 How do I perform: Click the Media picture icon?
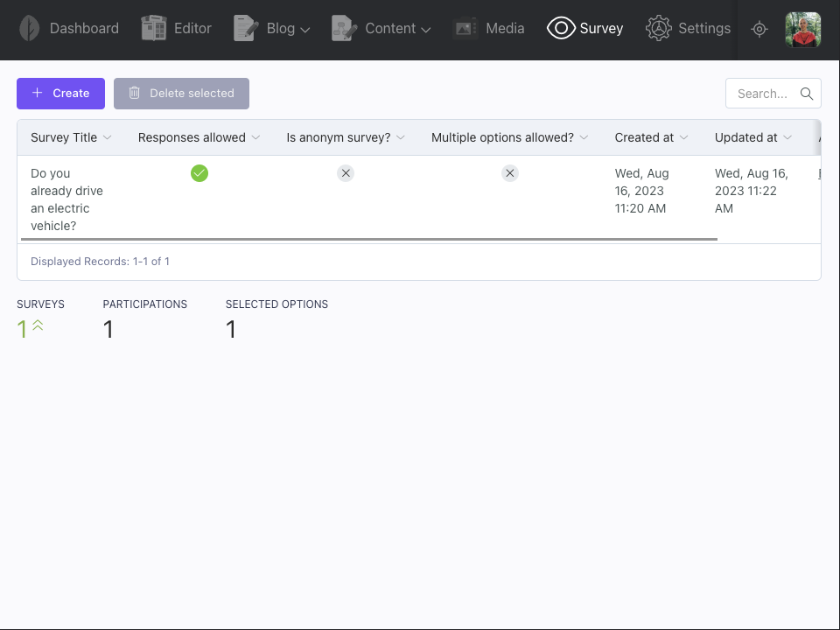pyautogui.click(x=465, y=28)
